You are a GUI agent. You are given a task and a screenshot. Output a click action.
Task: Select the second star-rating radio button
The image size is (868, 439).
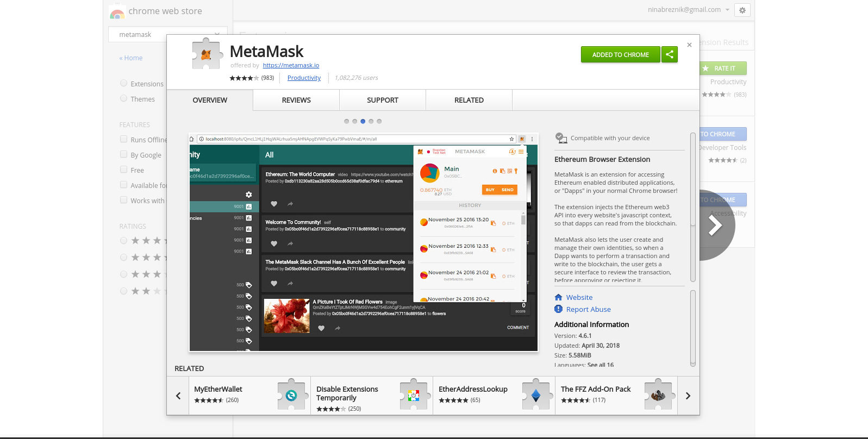(x=123, y=257)
